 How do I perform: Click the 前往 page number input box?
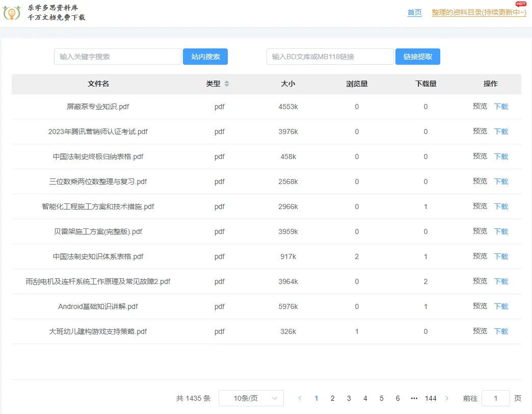click(x=495, y=398)
